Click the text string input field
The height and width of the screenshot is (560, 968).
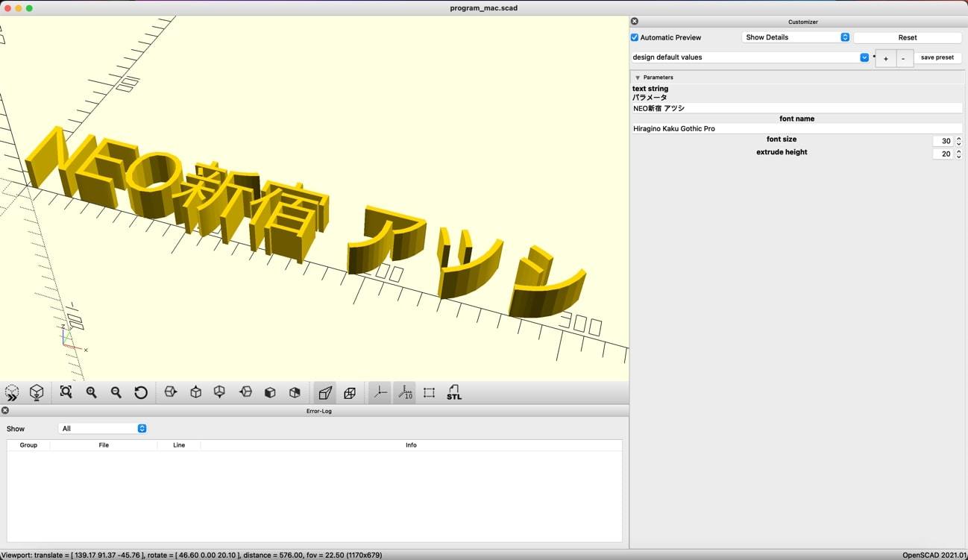(796, 108)
